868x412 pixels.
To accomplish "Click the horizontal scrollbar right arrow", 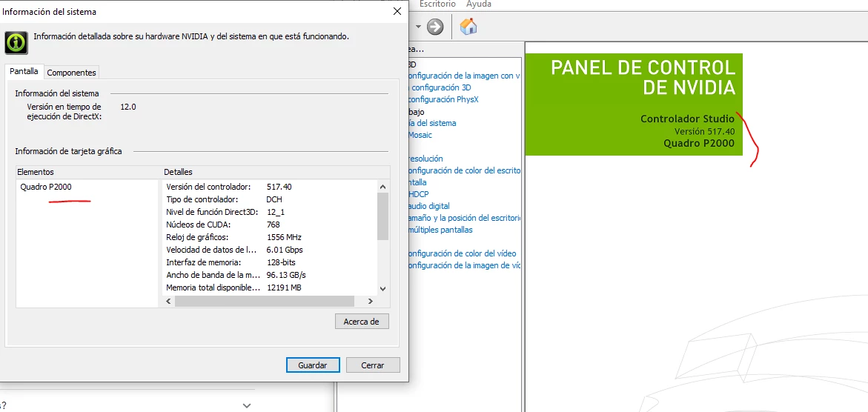I will point(371,302).
